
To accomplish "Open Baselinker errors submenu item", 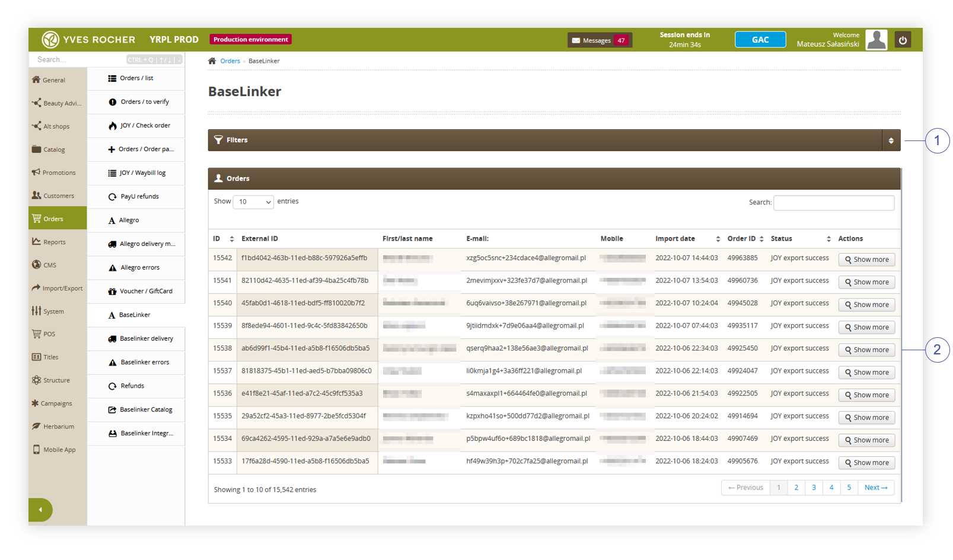I will (x=136, y=363).
